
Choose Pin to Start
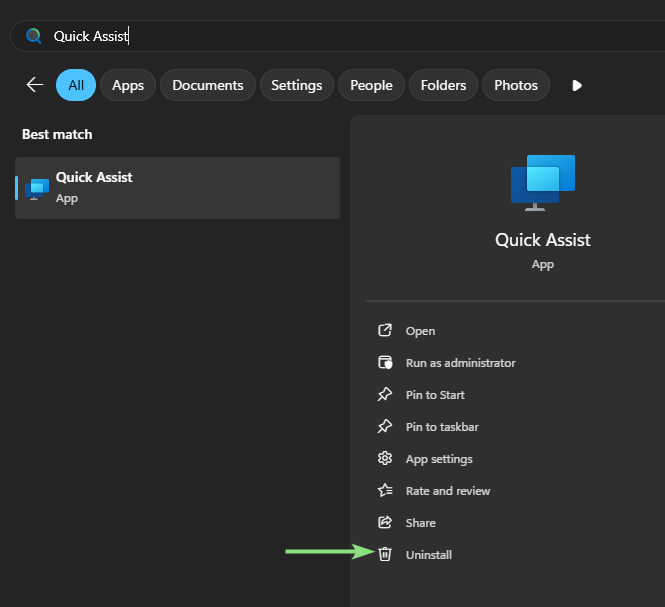(435, 395)
